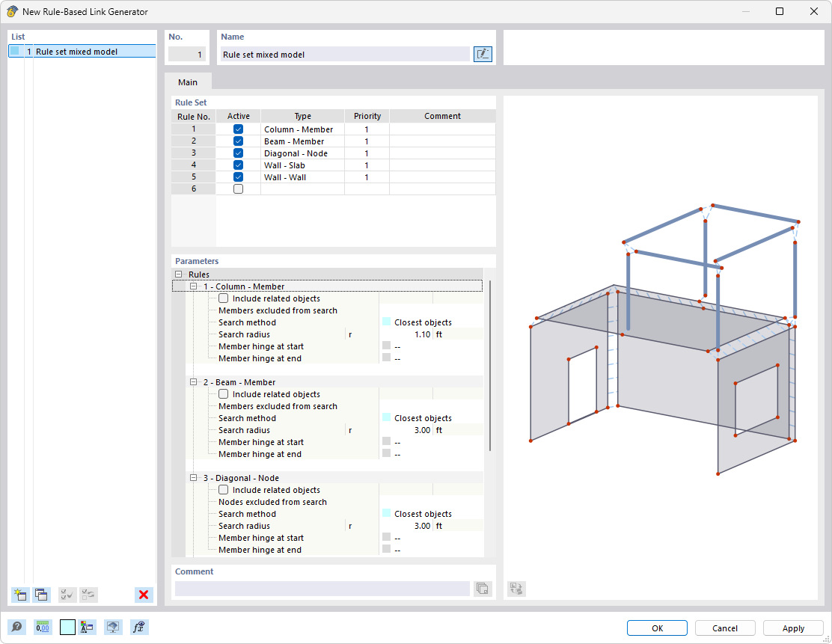The height and width of the screenshot is (644, 832).
Task: Click the Copy rule set icon below the list
Action: click(41, 595)
